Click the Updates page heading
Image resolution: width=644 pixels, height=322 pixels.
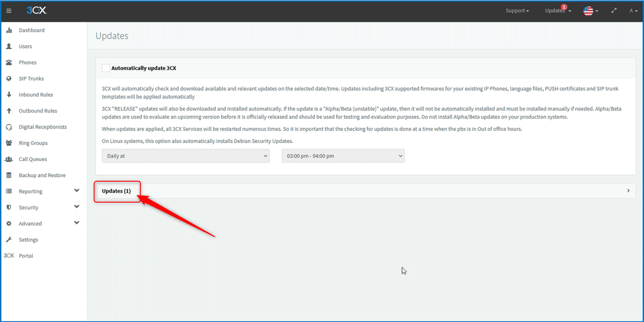(112, 36)
